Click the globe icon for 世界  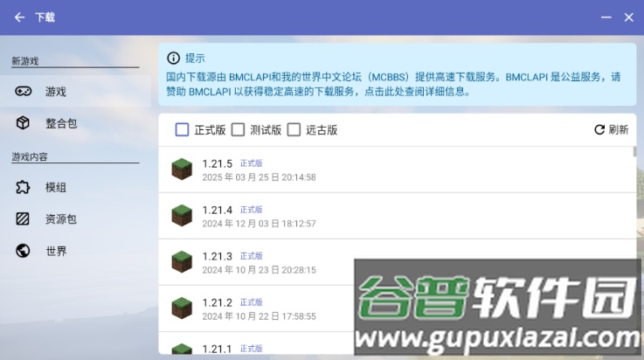tap(23, 251)
